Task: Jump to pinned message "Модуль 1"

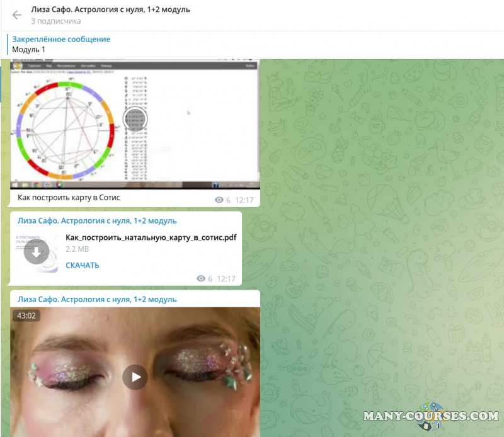Action: click(x=61, y=44)
